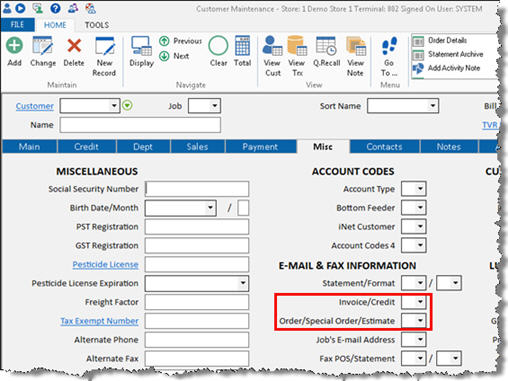Expand the Bottom Feeder dropdown

420,208
